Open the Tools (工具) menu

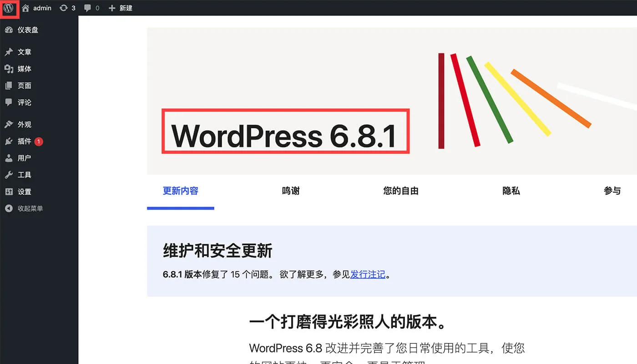(24, 175)
